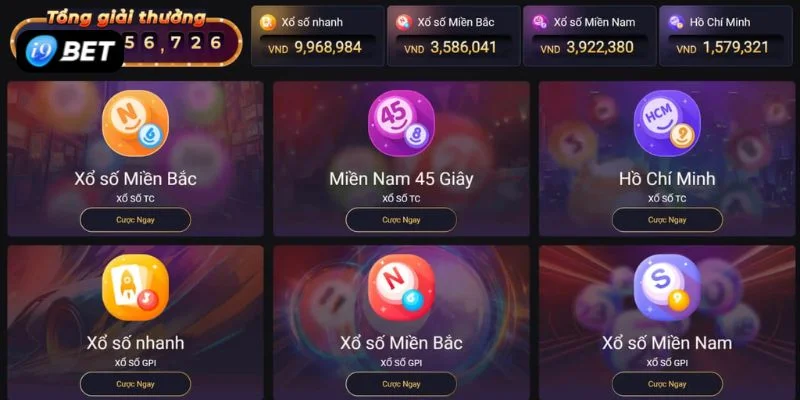
Task: Click Cược Ngay under Miền Nam 45 Giây
Action: [401, 220]
